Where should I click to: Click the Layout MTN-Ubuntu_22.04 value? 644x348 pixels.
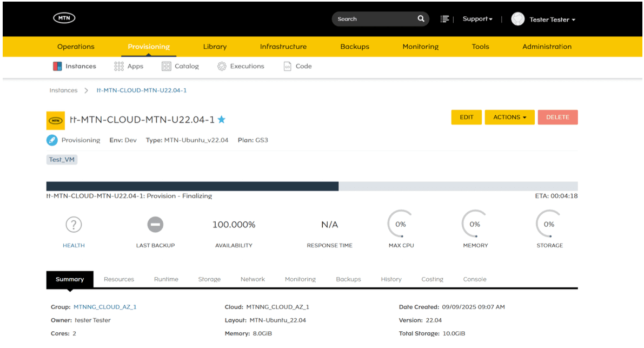pos(278,320)
